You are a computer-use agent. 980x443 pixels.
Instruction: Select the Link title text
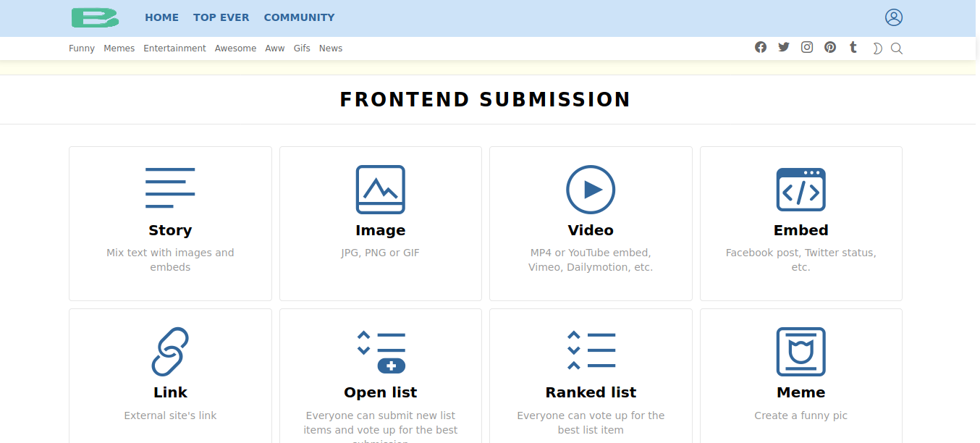point(170,392)
